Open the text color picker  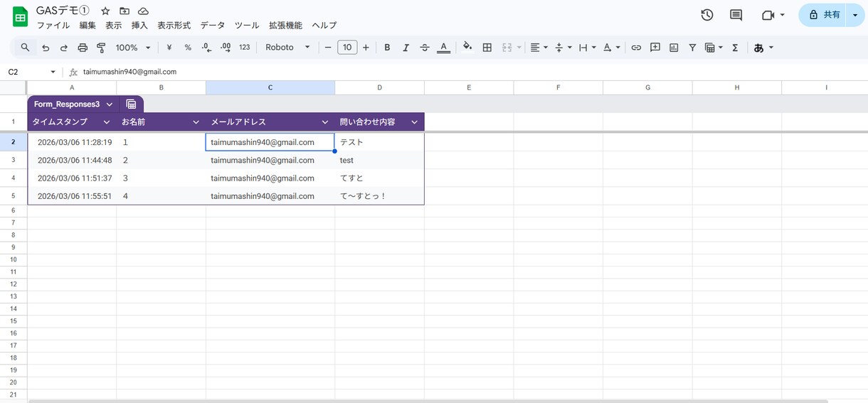click(x=443, y=48)
